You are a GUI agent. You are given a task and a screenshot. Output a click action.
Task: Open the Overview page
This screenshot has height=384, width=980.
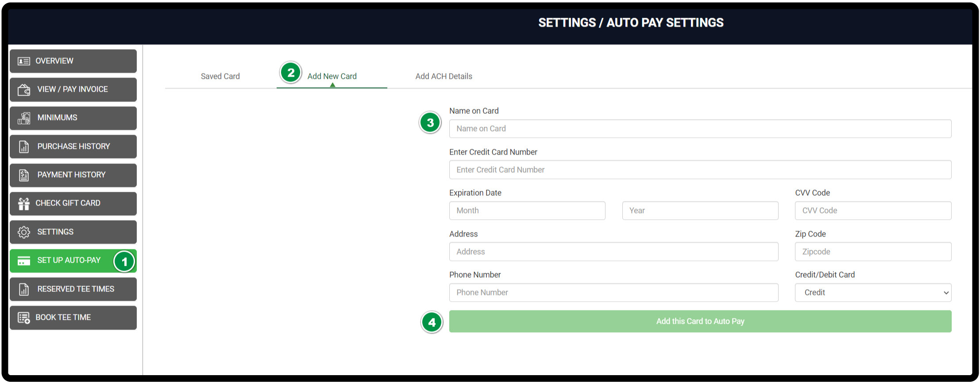[x=73, y=61]
